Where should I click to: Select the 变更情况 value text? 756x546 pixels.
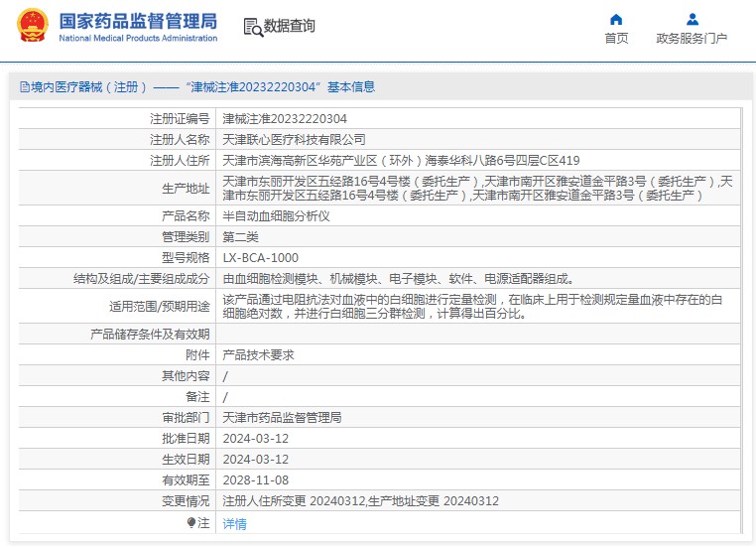pos(361,500)
